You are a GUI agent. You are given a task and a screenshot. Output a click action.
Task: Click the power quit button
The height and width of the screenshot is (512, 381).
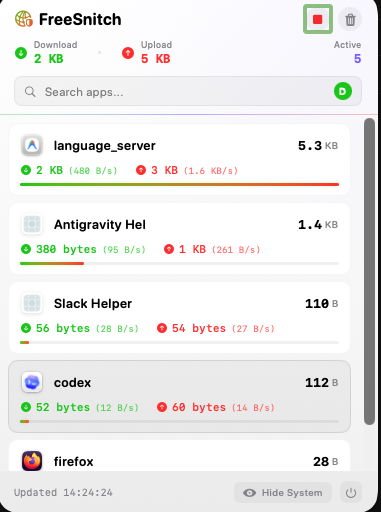tap(351, 492)
